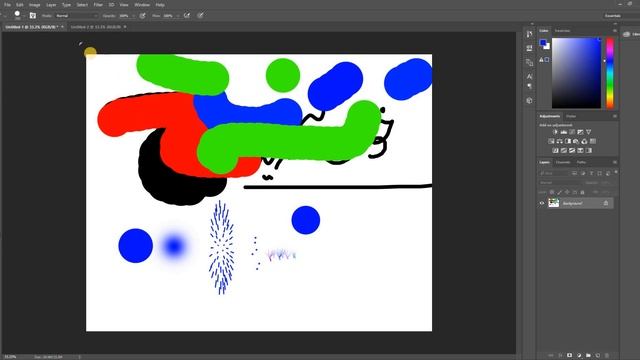Open the Character panel icon
The height and width of the screenshot is (360, 640).
pyautogui.click(x=529, y=76)
